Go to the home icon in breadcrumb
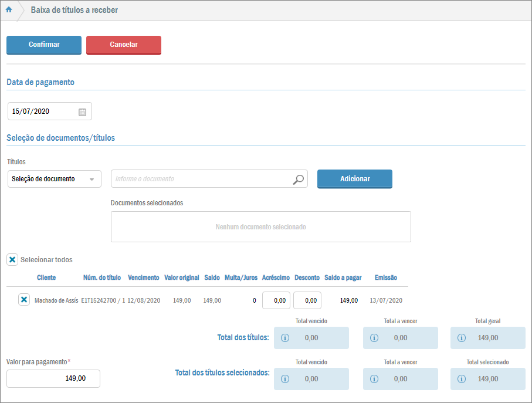 point(9,10)
